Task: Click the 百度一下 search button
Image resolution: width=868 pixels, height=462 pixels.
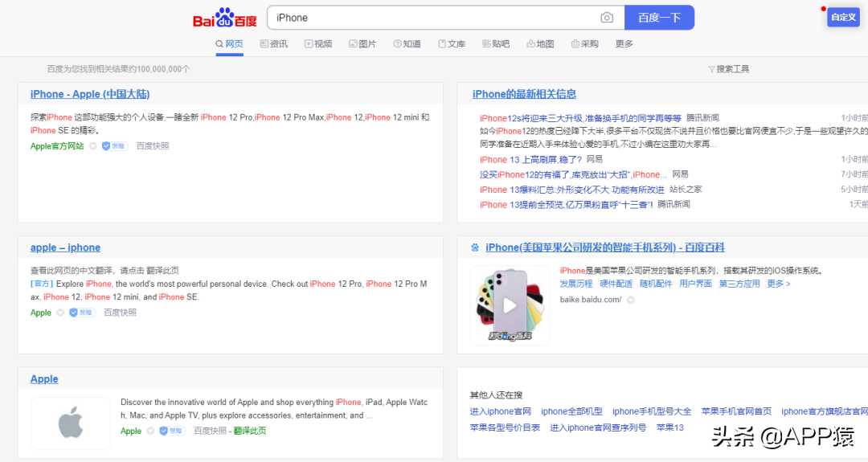Action: (659, 18)
